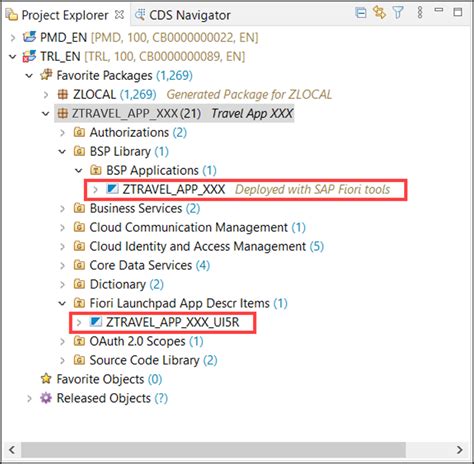Select Released Objects label
Screen dimensions: 474x464
(104, 398)
